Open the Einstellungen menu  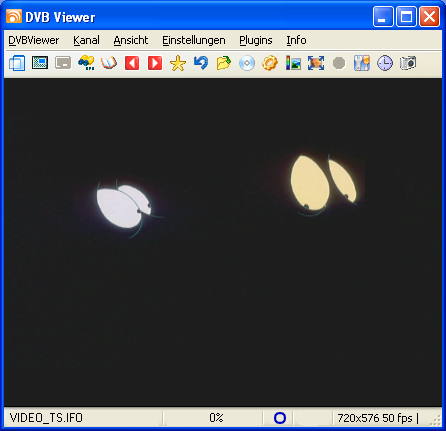[194, 40]
